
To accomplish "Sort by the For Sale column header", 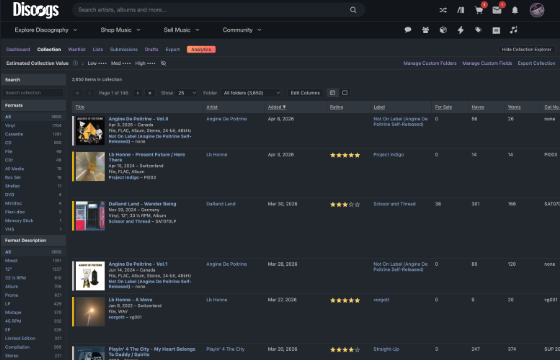I will click(443, 107).
